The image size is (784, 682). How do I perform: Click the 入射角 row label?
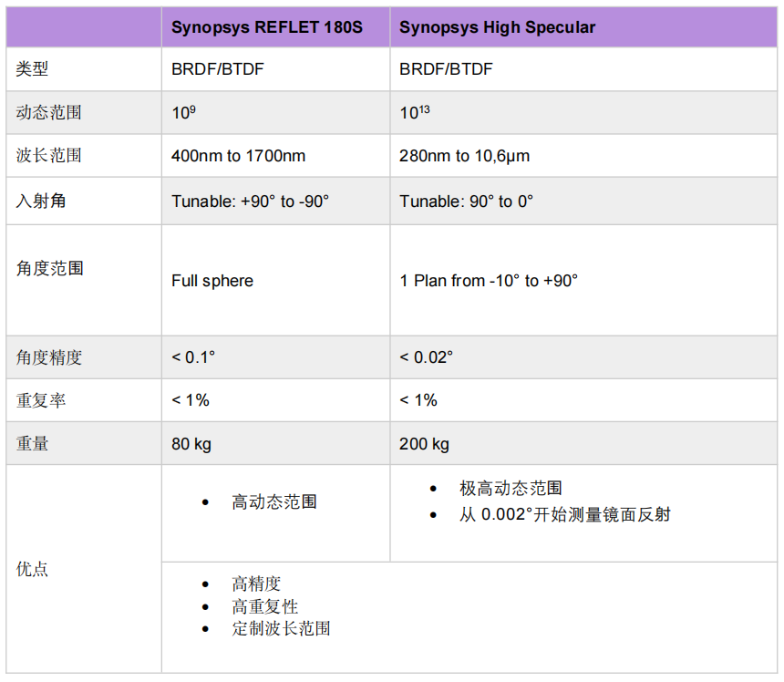point(41,201)
